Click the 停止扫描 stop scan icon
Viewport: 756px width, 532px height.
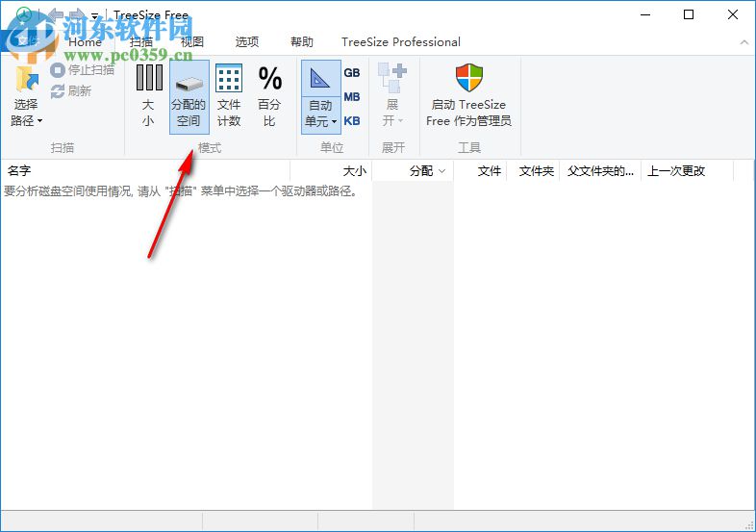pos(58,70)
